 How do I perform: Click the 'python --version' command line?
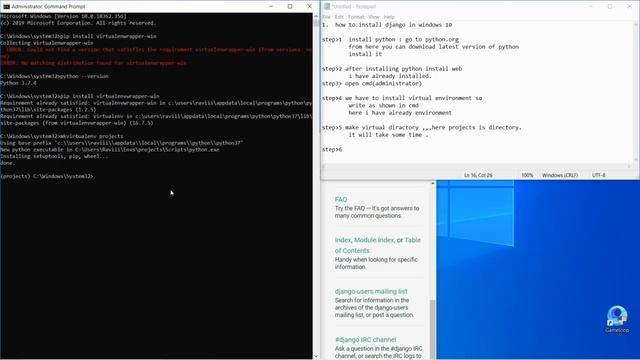(x=54, y=76)
